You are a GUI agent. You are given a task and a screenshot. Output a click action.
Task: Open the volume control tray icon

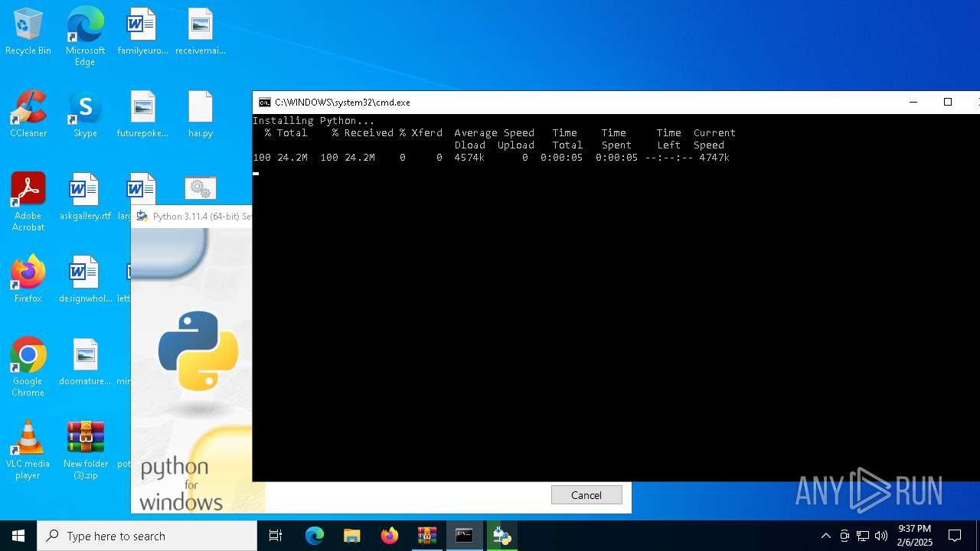pyautogui.click(x=881, y=536)
